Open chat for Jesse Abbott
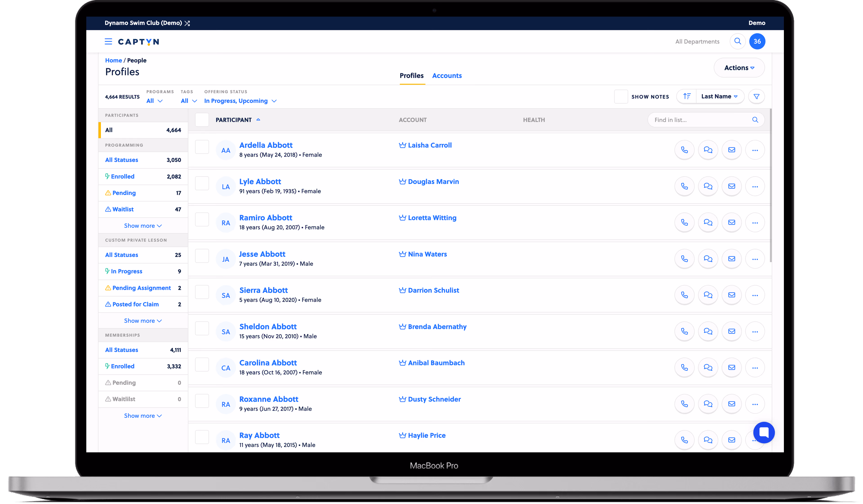 (x=707, y=259)
